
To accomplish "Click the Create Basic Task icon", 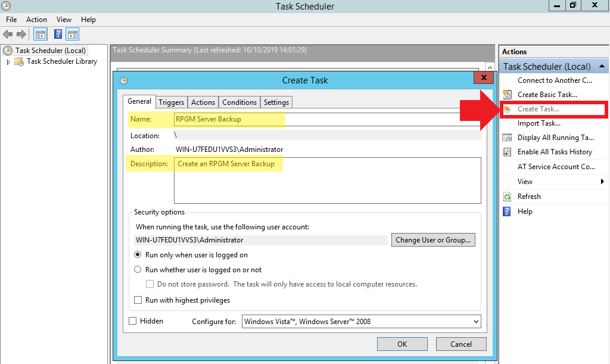I will (507, 95).
